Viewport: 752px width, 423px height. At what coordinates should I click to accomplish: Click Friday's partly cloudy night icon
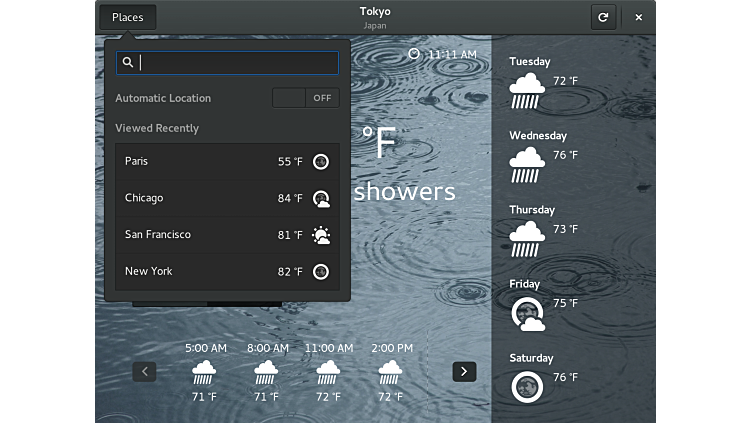tap(527, 313)
